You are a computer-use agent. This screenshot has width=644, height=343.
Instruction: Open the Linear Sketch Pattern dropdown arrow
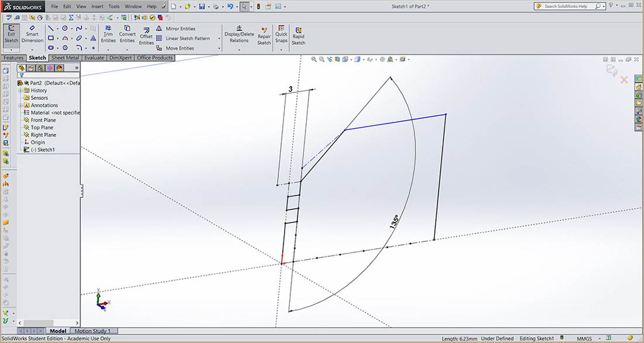pyautogui.click(x=219, y=39)
